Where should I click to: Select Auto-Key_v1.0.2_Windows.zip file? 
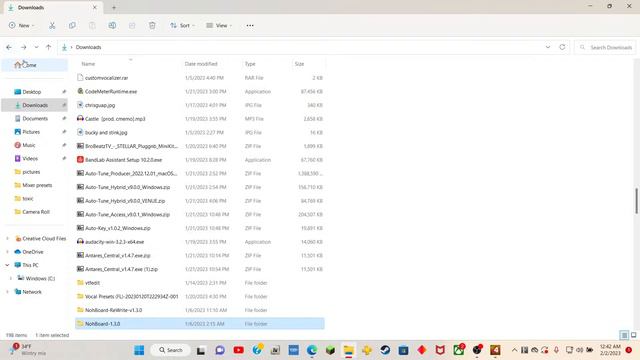[x=200, y=228]
